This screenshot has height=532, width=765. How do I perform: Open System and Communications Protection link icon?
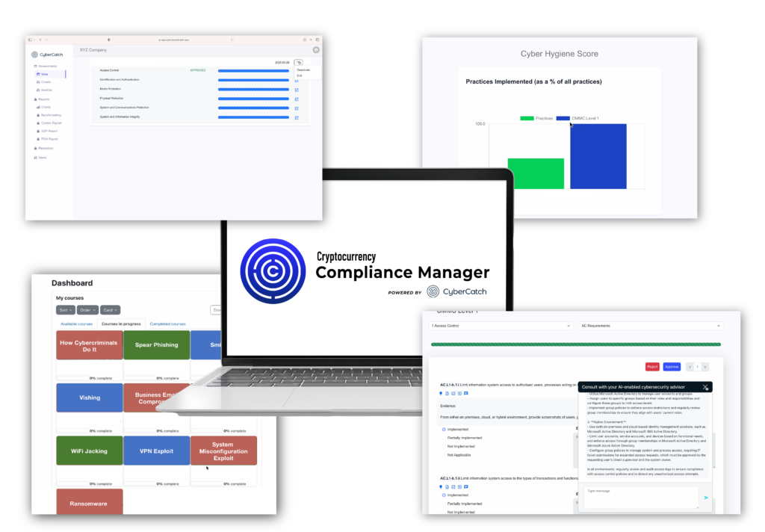coord(297,108)
